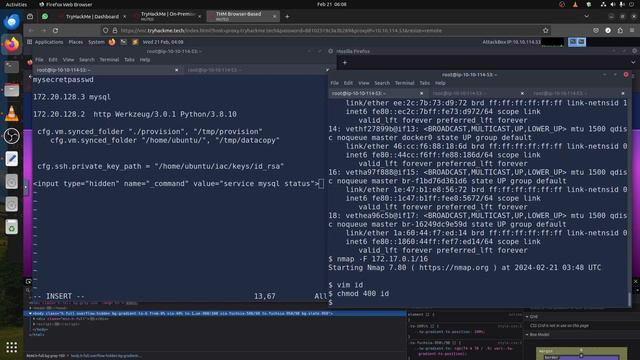Image resolution: width=640 pixels, height=360 pixels.
Task: Launch terminal from the remote desktop panel
Action: click(x=123, y=42)
